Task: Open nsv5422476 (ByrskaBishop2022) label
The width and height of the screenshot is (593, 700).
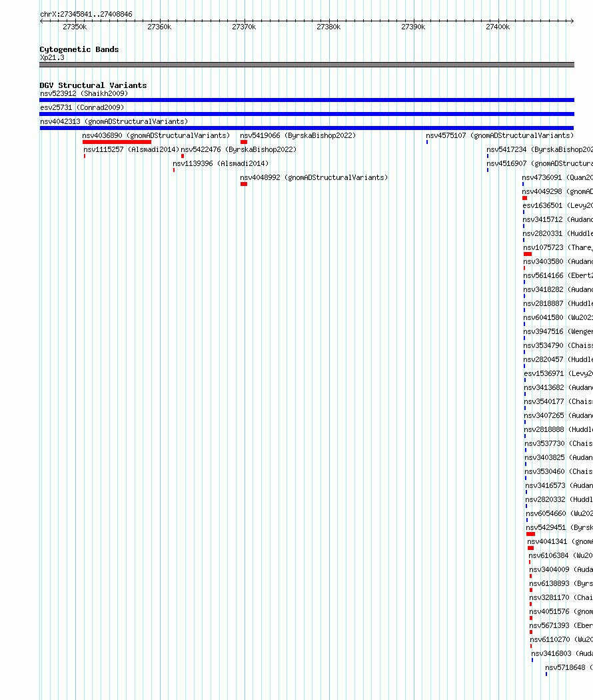Action: [x=239, y=149]
